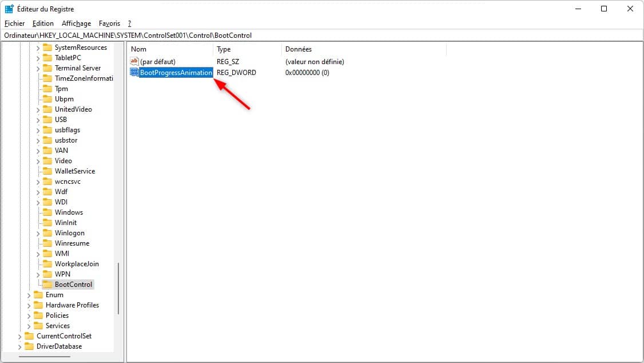The height and width of the screenshot is (363, 644).
Task: Sort by the Type column header
Action: tap(247, 49)
